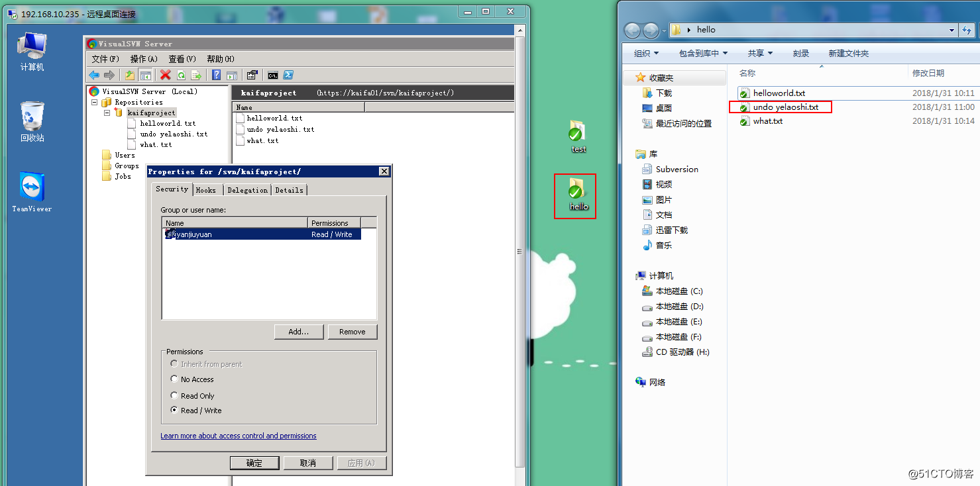Click refresh icon beside Explorer address bar

pos(967,30)
